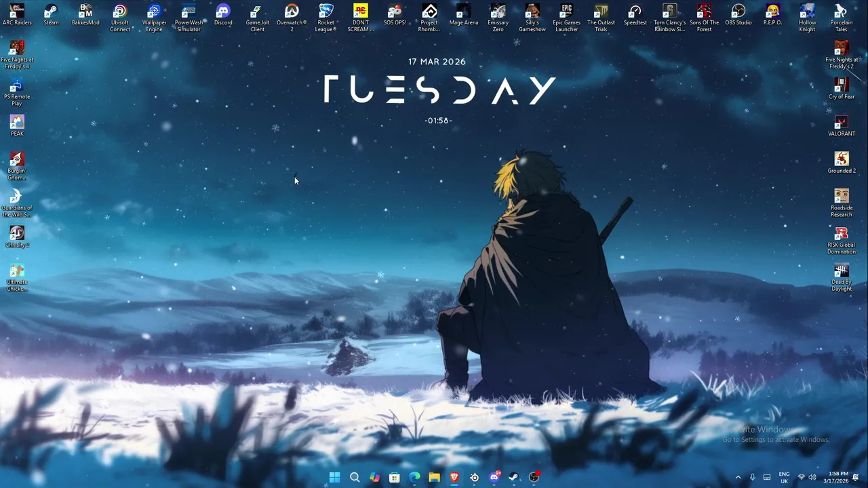The height and width of the screenshot is (488, 868).
Task: Select the Guardians of the Wild icon
Action: point(17,203)
